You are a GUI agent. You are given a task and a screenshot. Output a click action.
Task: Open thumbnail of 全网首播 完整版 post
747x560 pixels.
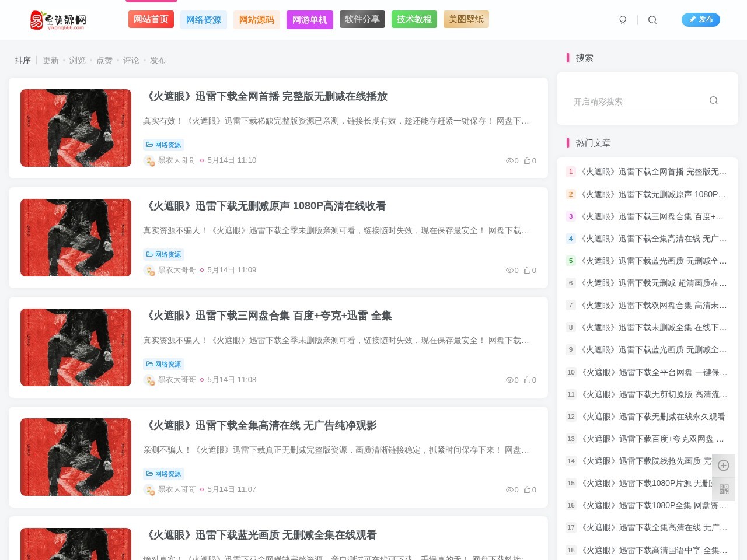tap(76, 128)
